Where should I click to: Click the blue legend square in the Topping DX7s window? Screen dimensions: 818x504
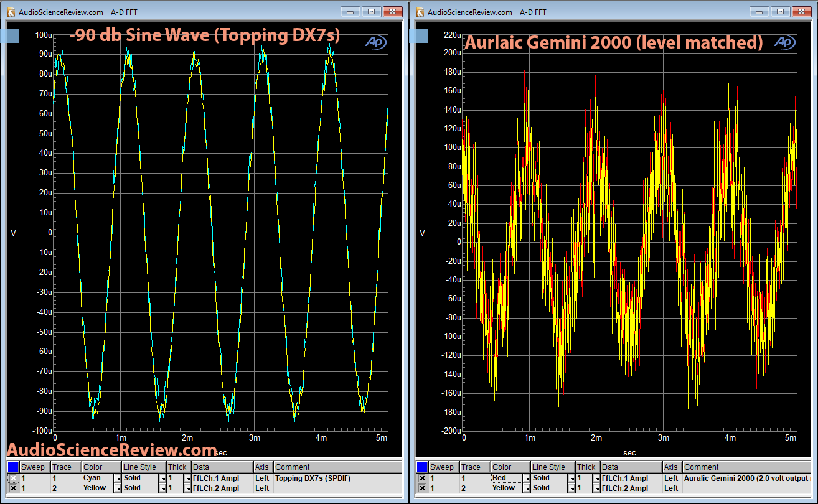[x=13, y=467]
